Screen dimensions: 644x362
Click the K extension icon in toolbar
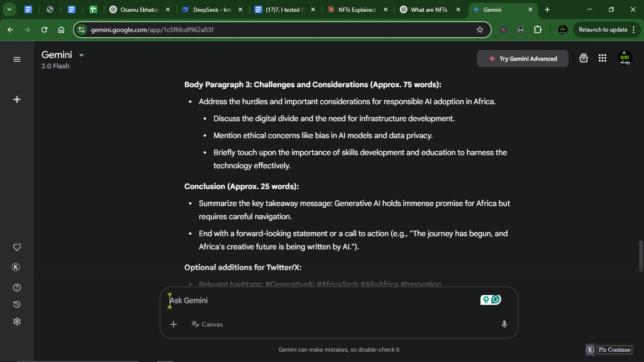pos(504,30)
